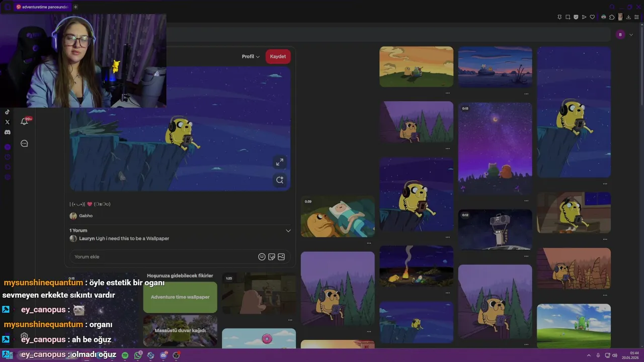Open the Masaüstü duvar kağıdı suggestion
The image size is (644, 362).
pyautogui.click(x=180, y=331)
